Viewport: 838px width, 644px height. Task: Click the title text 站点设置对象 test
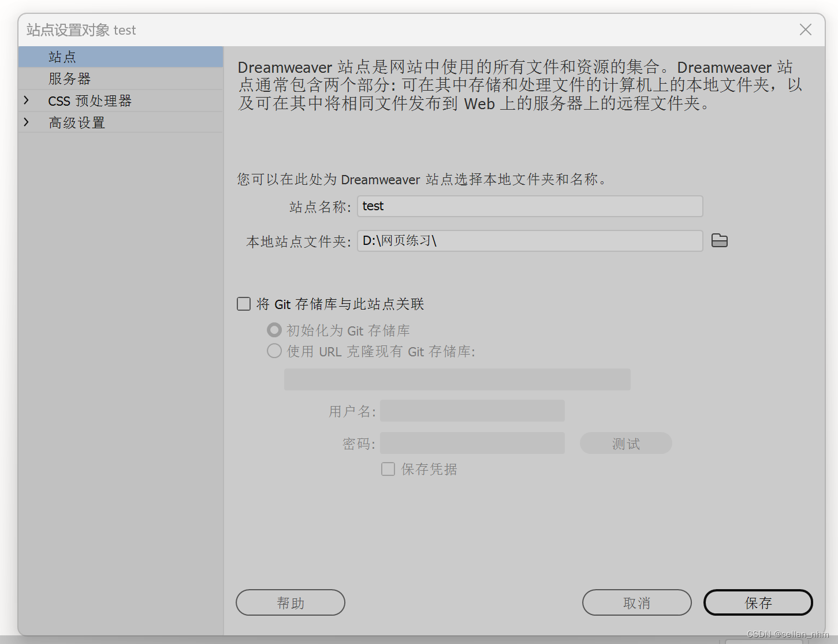[81, 30]
